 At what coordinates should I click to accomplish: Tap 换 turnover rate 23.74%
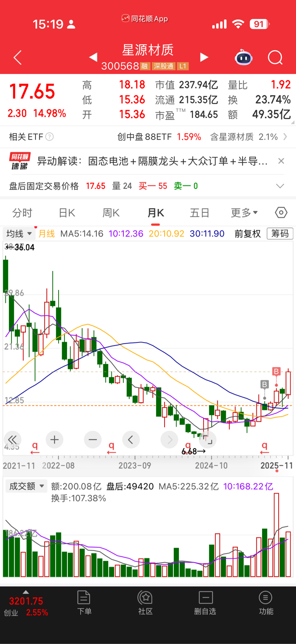click(x=259, y=100)
